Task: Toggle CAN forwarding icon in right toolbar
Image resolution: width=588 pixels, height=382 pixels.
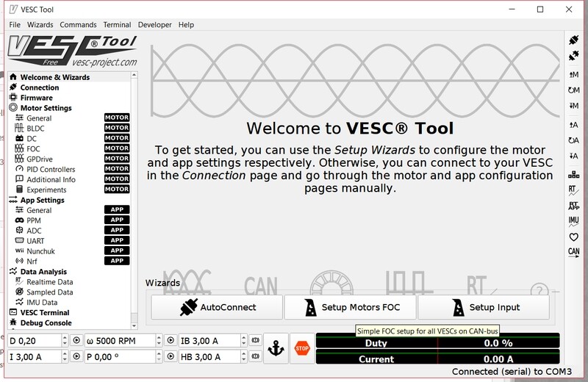Action: [x=573, y=252]
